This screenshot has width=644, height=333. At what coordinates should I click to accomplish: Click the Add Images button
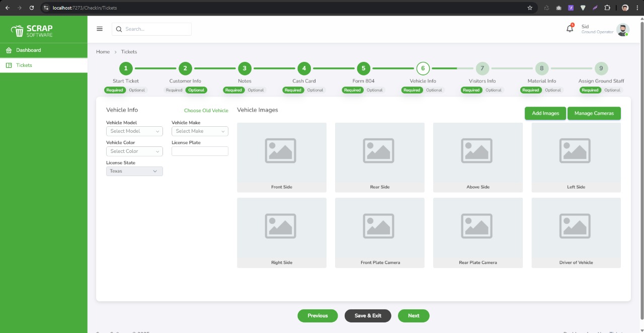pyautogui.click(x=545, y=113)
